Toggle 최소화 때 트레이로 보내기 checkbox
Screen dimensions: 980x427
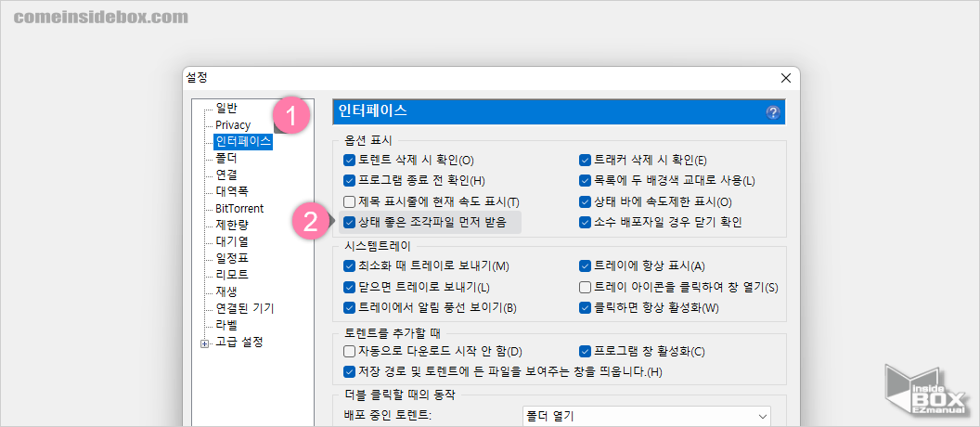pos(349,266)
